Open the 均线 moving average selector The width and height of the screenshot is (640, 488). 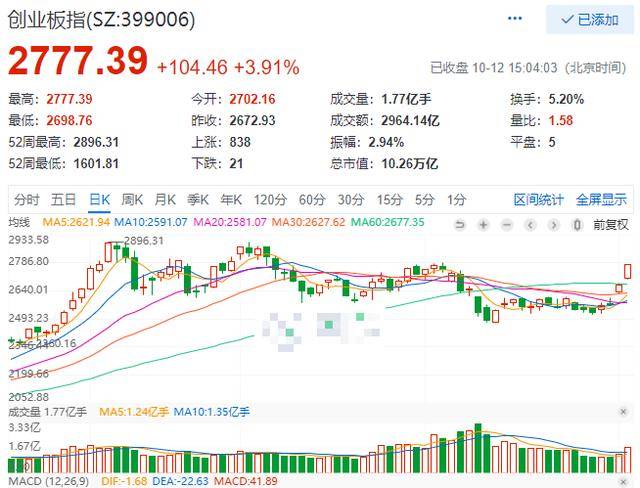(x=20, y=222)
